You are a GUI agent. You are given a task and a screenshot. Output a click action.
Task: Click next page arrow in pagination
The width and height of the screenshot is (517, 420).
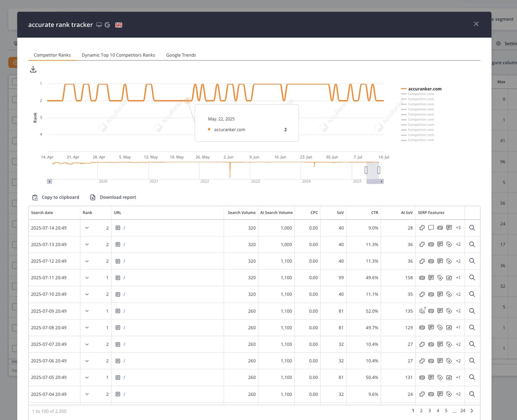pyautogui.click(x=472, y=411)
